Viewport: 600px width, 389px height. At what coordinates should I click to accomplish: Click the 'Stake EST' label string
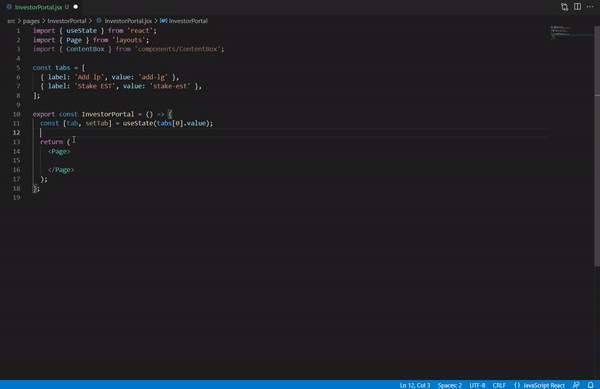pos(95,86)
